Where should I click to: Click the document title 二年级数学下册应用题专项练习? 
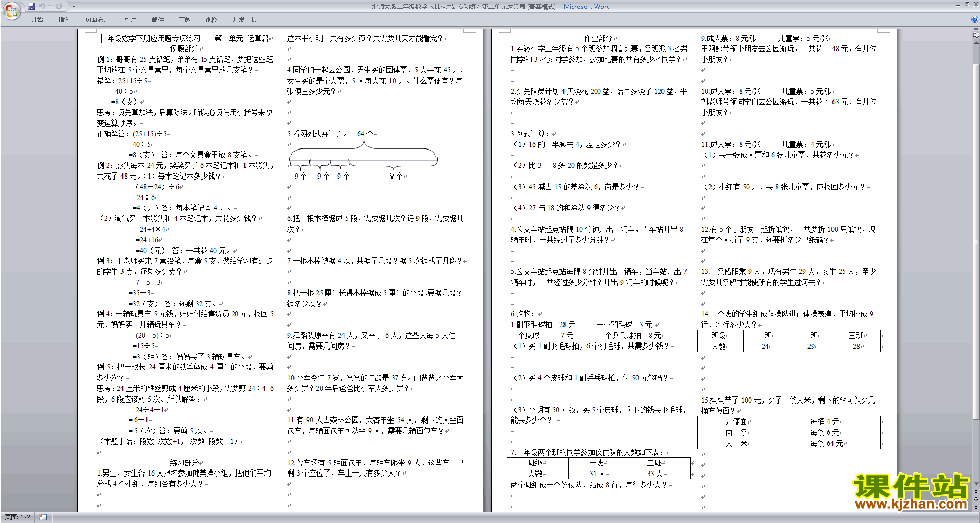click(184, 38)
